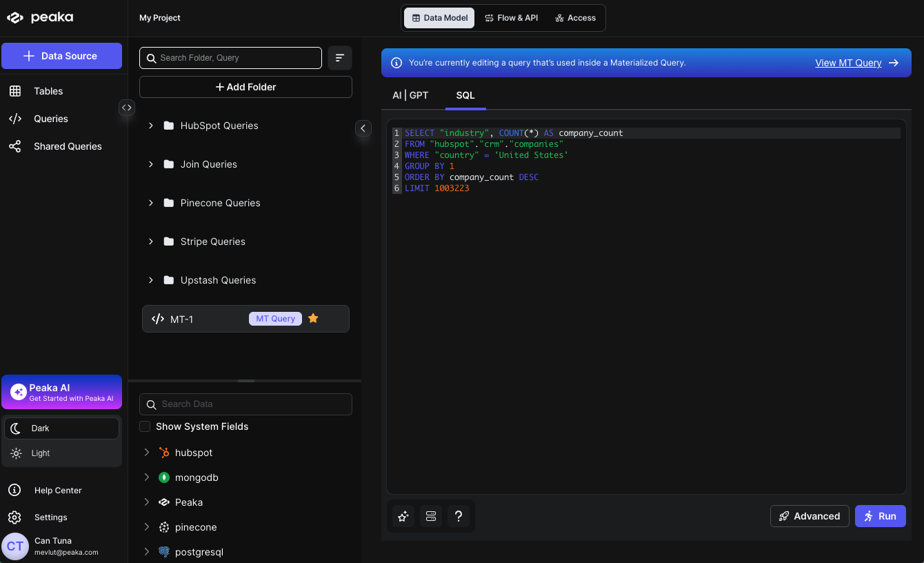This screenshot has height=563, width=924.
Task: Collapse sidebar using the code brackets handle
Action: pos(126,108)
